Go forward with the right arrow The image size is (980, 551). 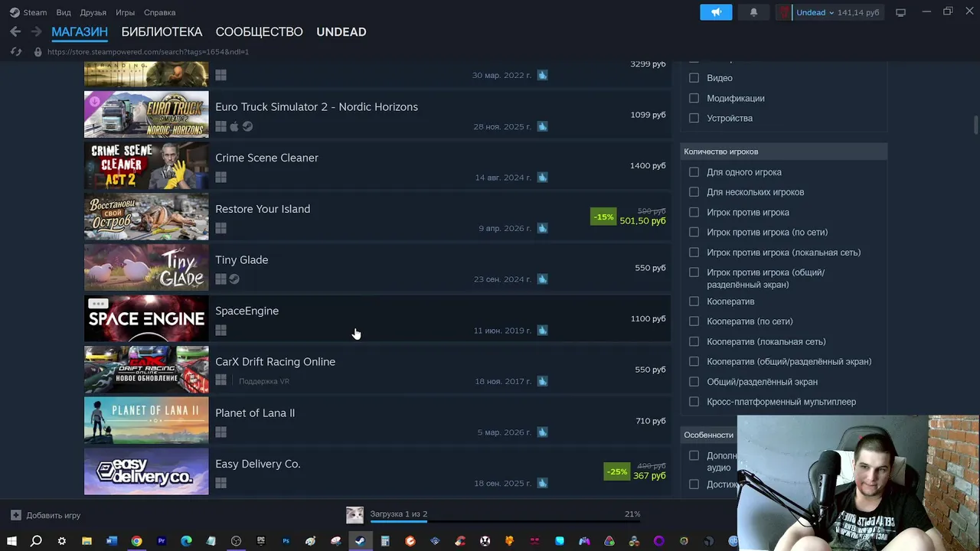(x=36, y=32)
